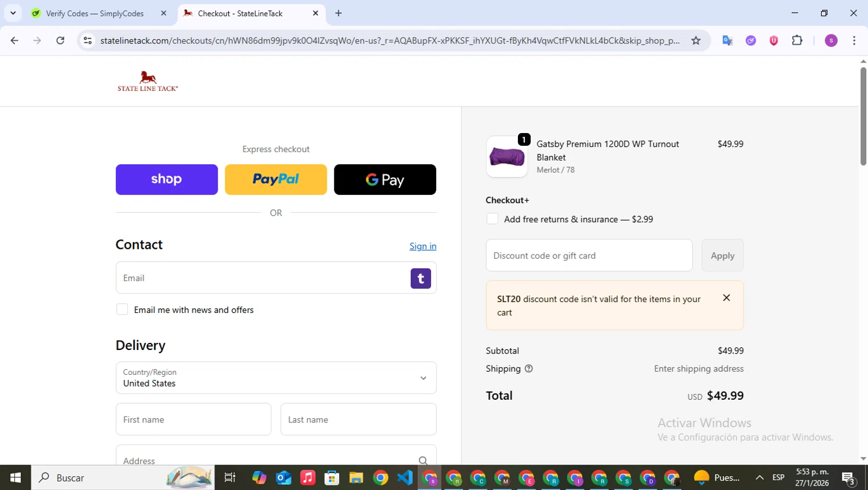Switch to the 'Verify Codes — SimplyCodes' tab
This screenshot has width=868, height=490.
pyautogui.click(x=95, y=13)
